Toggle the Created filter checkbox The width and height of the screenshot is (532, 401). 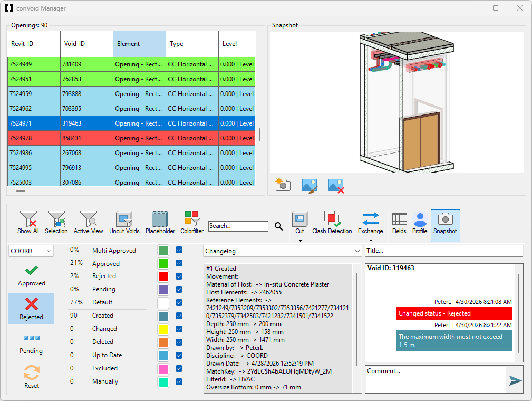pyautogui.click(x=179, y=316)
